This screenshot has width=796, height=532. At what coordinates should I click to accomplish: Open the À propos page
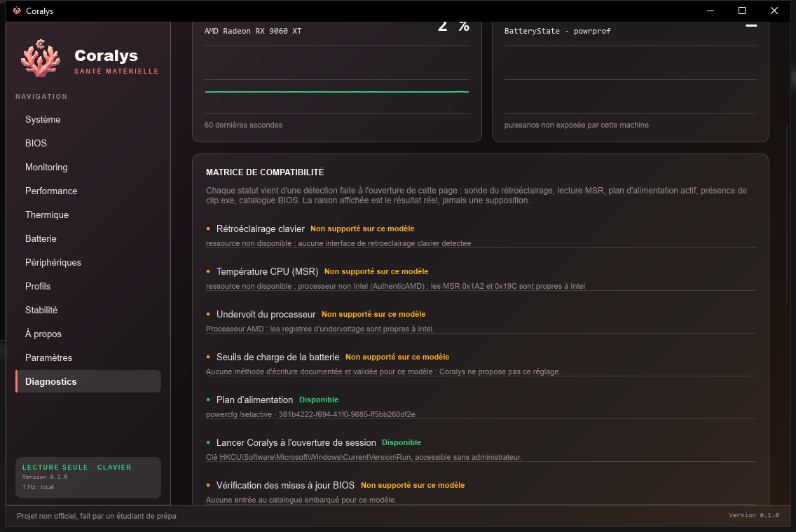tap(88, 334)
